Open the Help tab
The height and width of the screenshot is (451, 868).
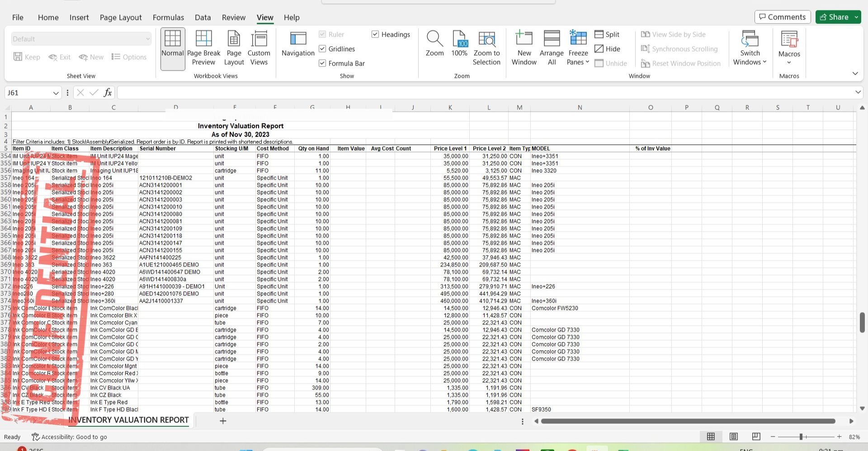point(292,17)
